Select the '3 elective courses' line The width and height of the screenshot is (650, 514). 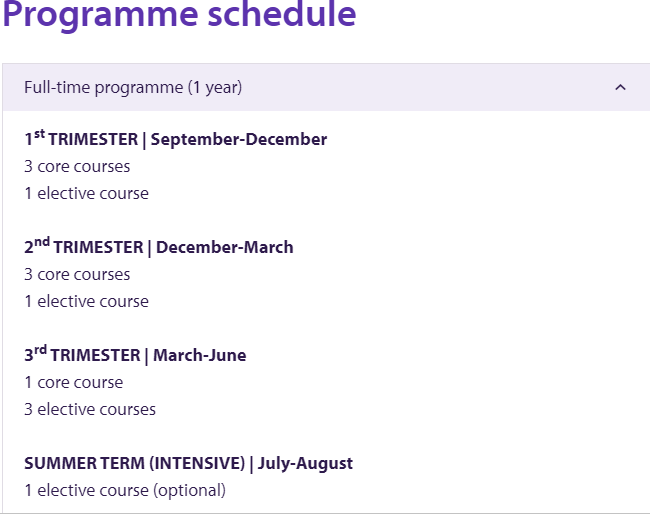(90, 409)
